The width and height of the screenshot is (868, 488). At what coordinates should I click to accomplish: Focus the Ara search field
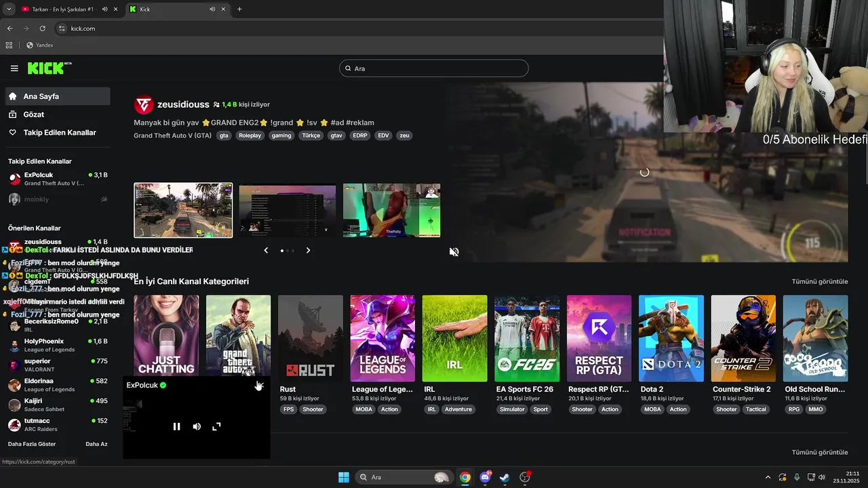tap(433, 68)
